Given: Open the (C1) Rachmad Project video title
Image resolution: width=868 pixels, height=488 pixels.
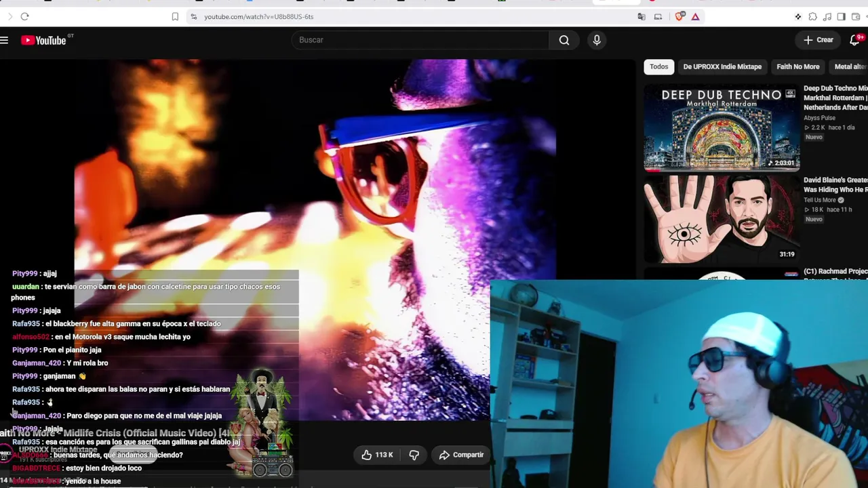Looking at the screenshot, I should click(835, 272).
